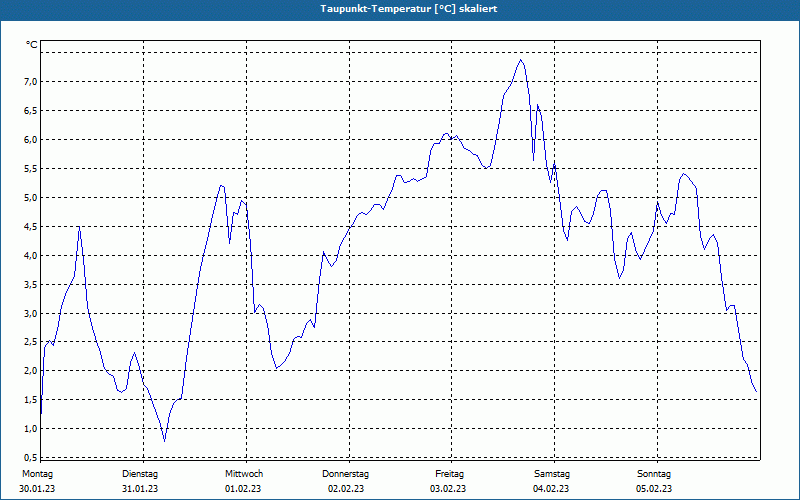This screenshot has width=800, height=500.
Task: Click the date '01.02.23'
Action: 243,489
